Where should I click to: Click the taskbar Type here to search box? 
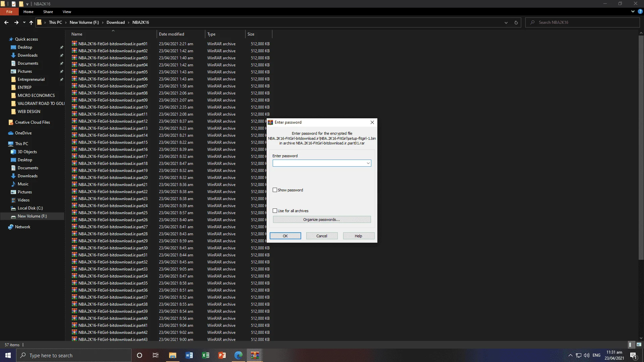74,355
